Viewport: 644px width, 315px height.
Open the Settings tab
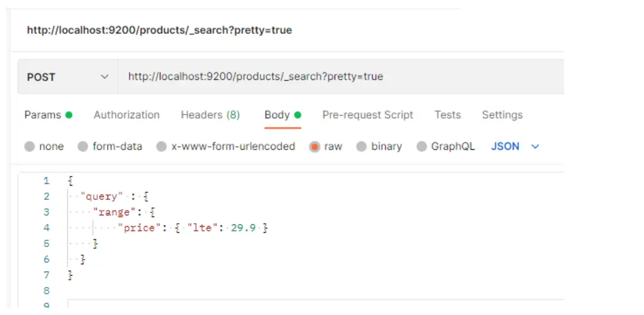(502, 115)
